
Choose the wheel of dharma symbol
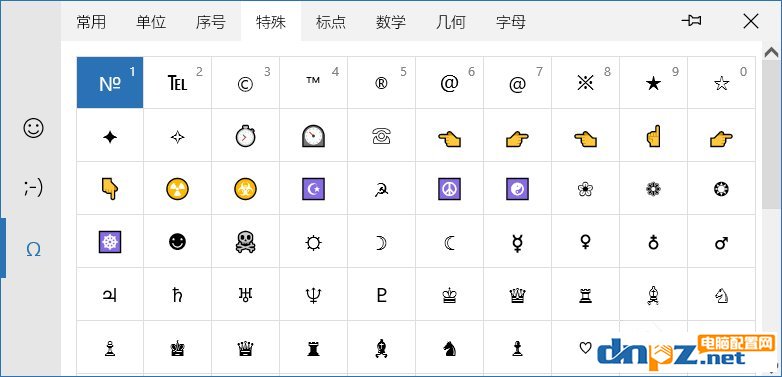pos(110,242)
